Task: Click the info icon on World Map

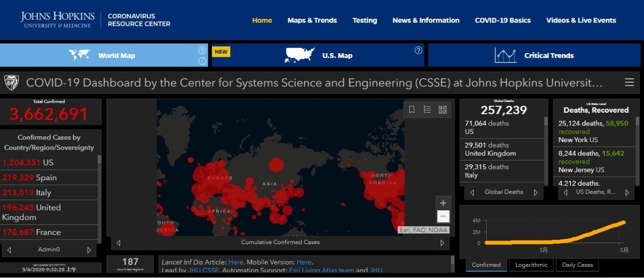Action: (202, 61)
